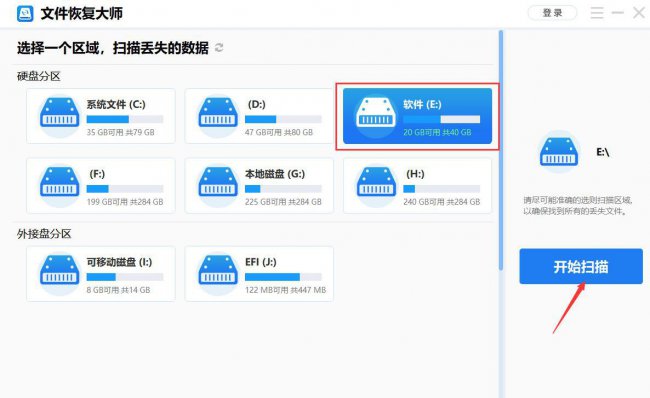Click the F: drive usage bar
The image size is (650, 398).
click(x=125, y=189)
